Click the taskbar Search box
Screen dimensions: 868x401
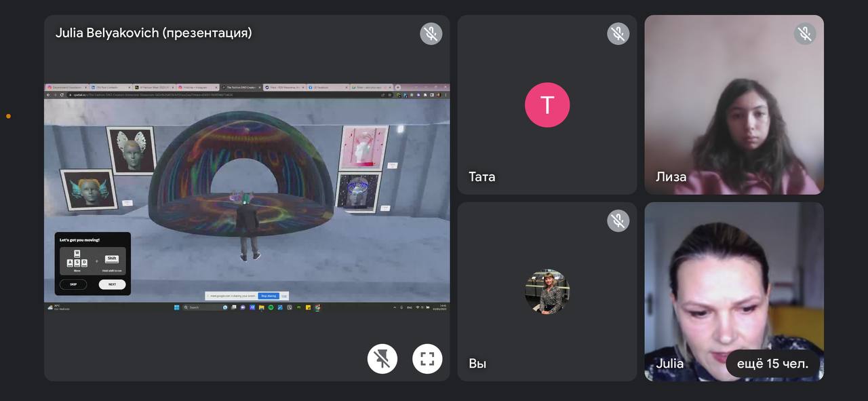[200, 307]
